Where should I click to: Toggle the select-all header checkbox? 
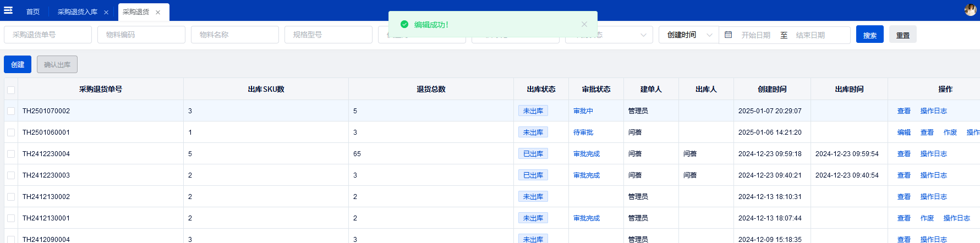11,90
